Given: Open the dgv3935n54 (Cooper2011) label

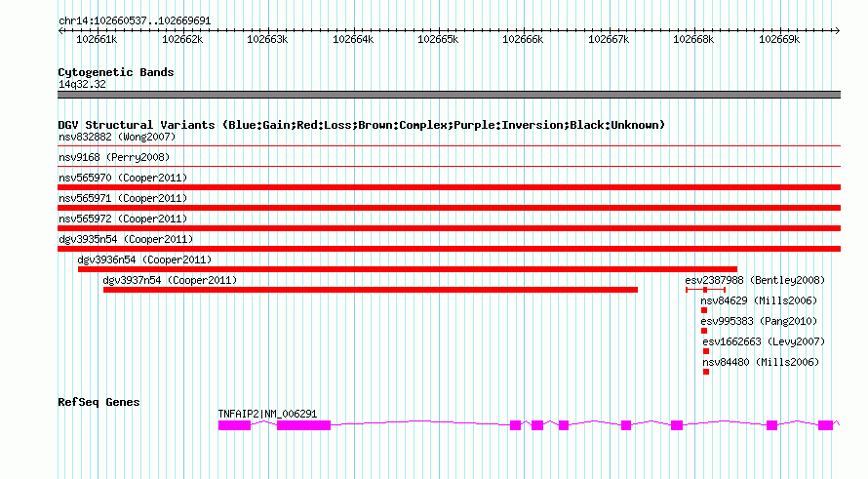Looking at the screenshot, I should coord(126,239).
